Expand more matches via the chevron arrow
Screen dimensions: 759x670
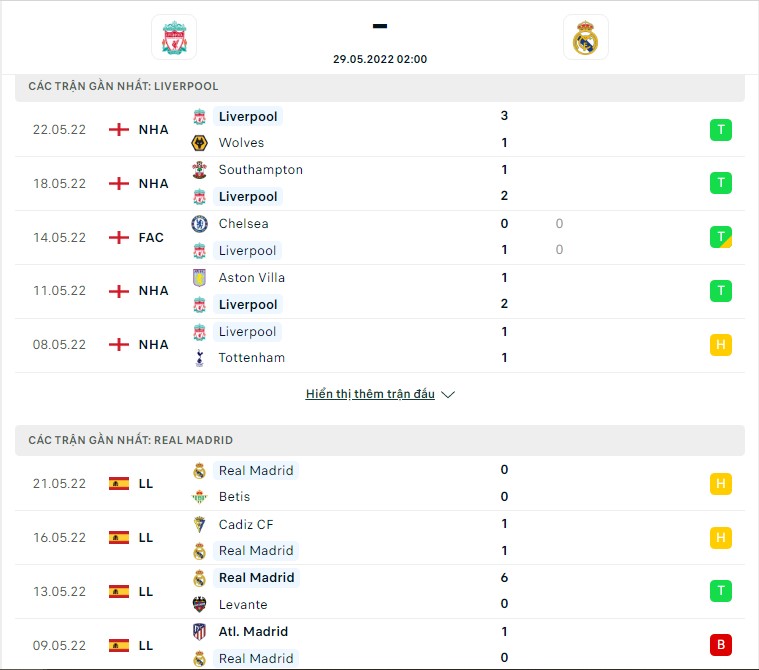[448, 395]
